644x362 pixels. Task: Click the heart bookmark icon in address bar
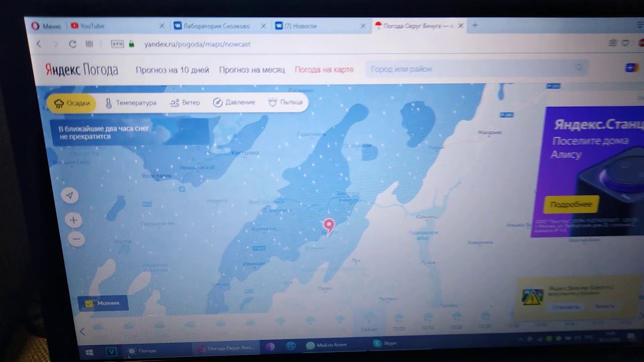[x=625, y=43]
